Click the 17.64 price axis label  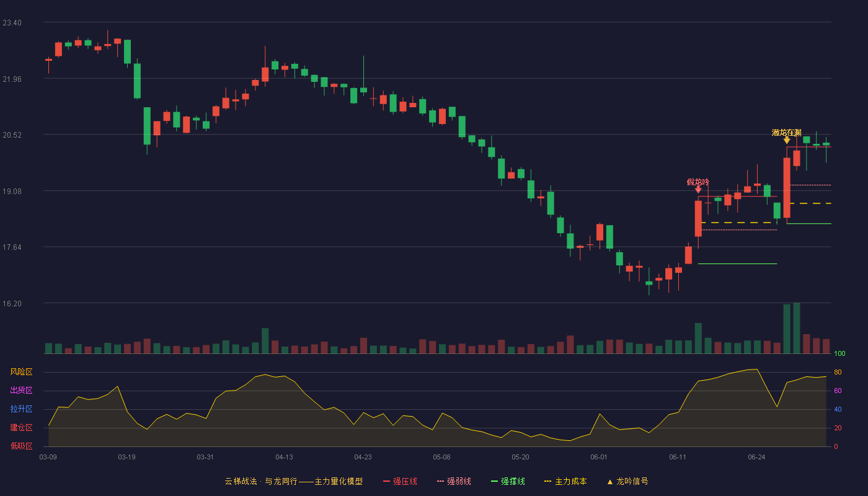pos(12,247)
